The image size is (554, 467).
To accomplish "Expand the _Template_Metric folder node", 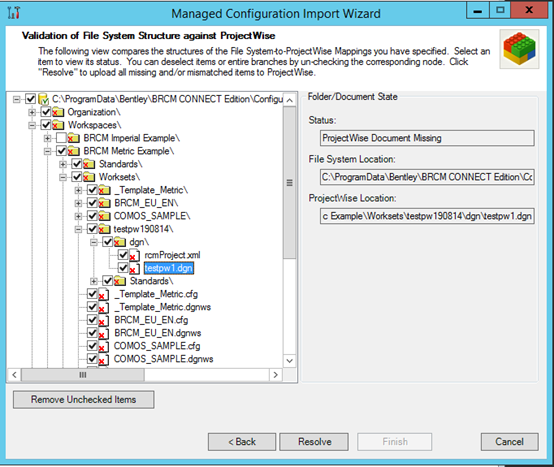I will 78,190.
